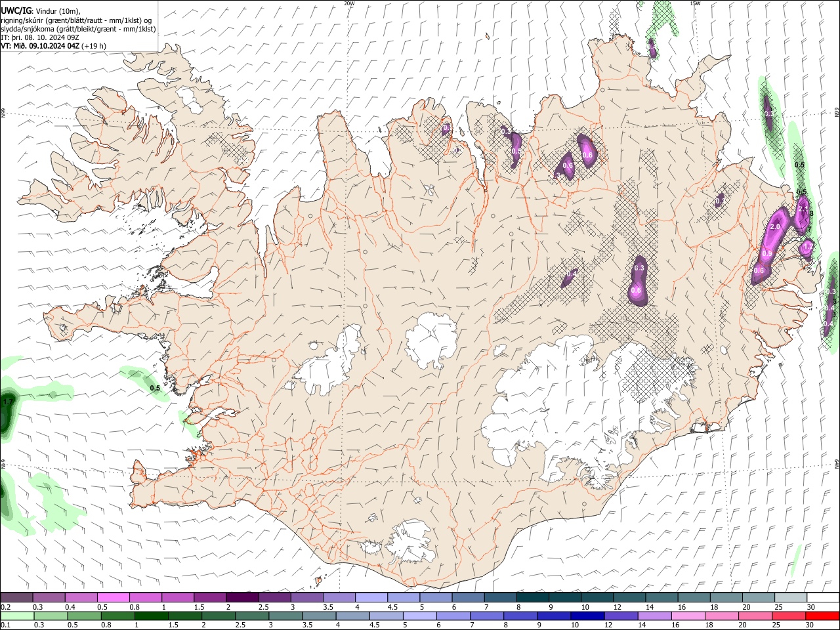Select the upper scale swatch between 14 and 16
This screenshot has width=840, height=630.
click(x=661, y=597)
